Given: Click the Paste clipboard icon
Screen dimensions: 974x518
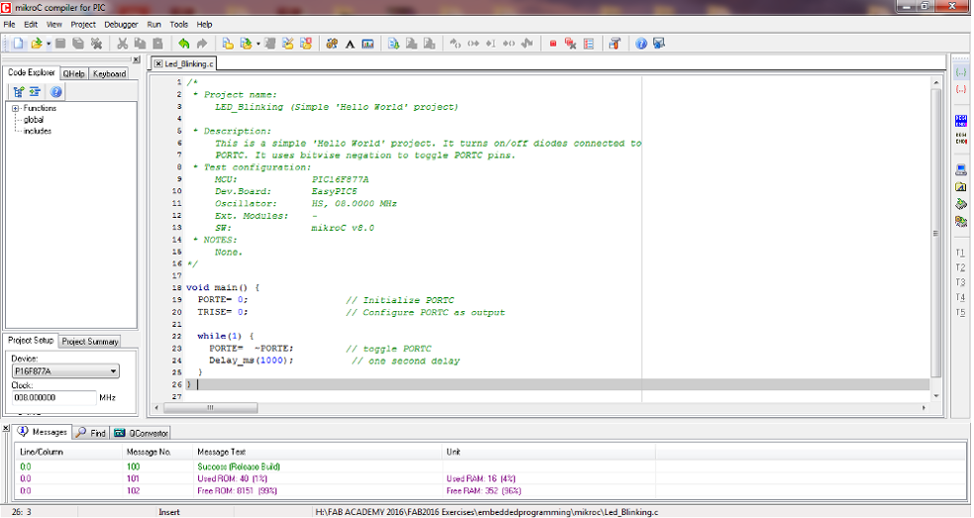Looking at the screenshot, I should coord(158,43).
